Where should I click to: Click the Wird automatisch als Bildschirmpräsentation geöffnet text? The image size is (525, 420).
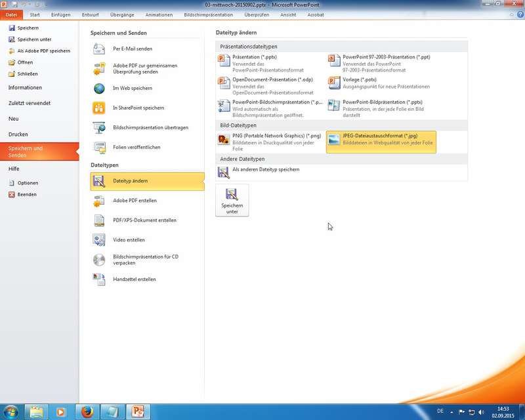tap(268, 112)
